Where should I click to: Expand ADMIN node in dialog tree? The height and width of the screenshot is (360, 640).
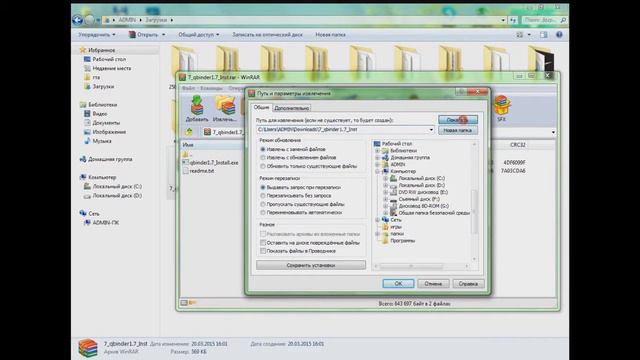(x=378, y=164)
